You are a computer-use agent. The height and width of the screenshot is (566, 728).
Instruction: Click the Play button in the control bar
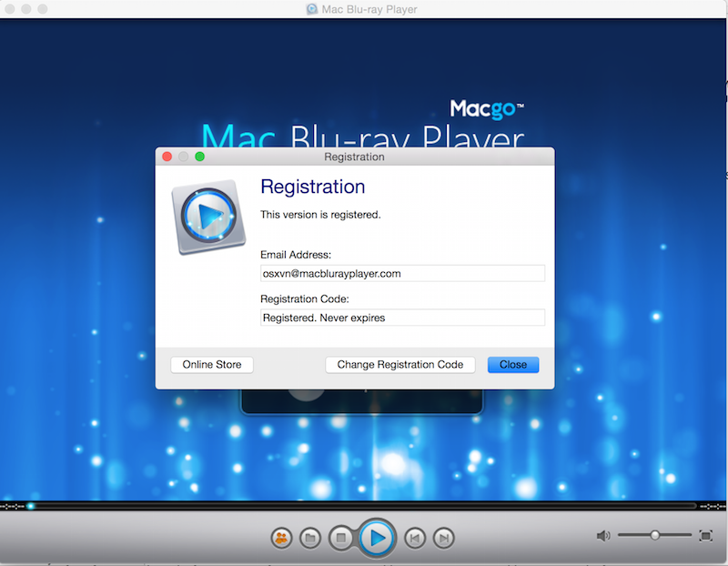point(376,538)
